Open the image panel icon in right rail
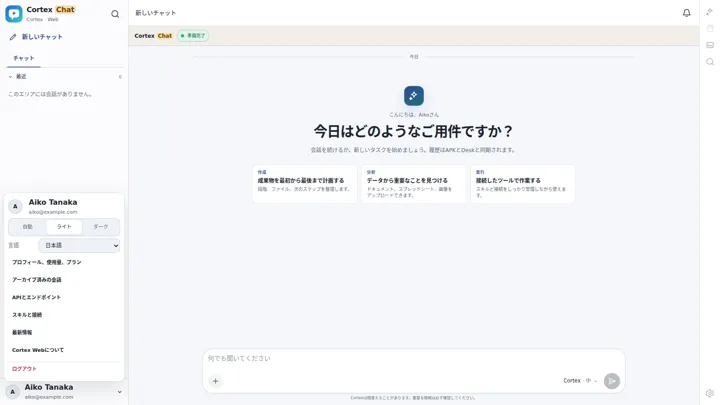 710,45
